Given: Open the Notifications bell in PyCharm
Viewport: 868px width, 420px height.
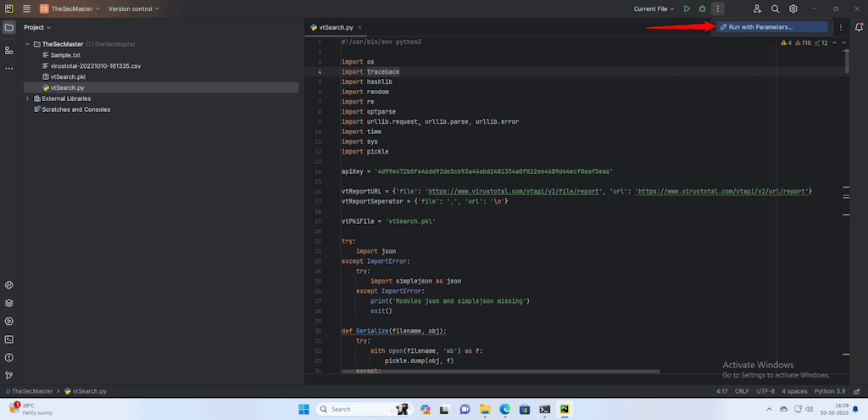Looking at the screenshot, I should click(x=860, y=27).
